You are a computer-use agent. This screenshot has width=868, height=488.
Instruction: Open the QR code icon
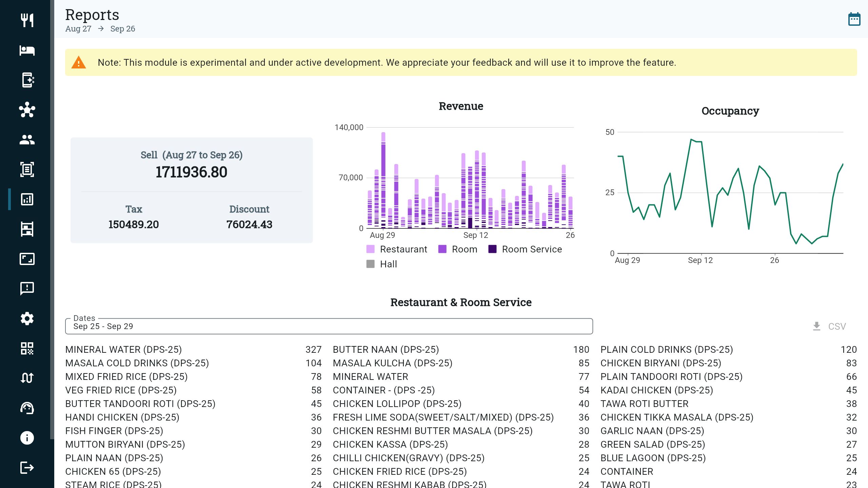(27, 348)
